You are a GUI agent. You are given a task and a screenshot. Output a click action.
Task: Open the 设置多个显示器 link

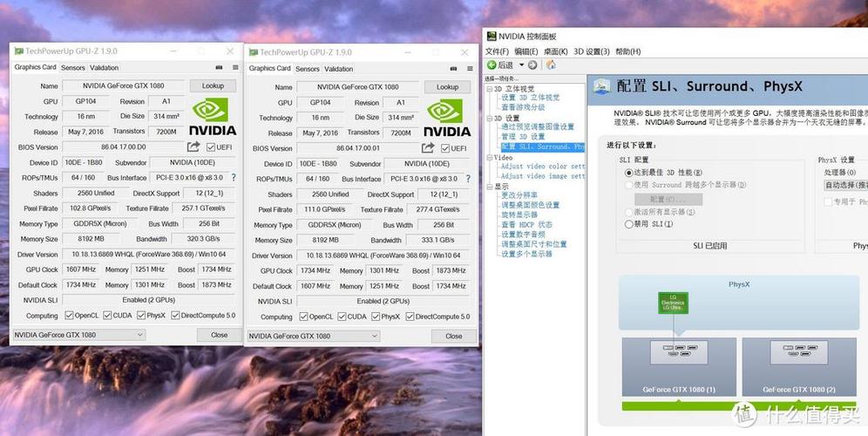(x=526, y=254)
